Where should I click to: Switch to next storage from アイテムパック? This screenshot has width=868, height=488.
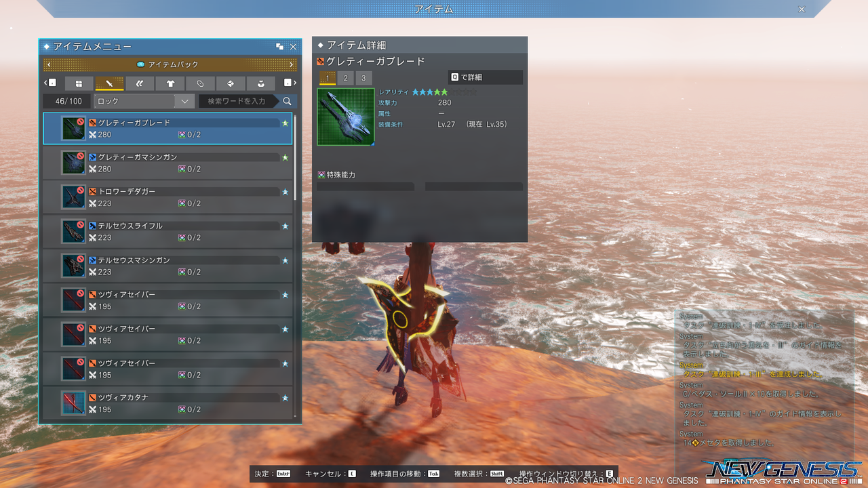tap(292, 64)
